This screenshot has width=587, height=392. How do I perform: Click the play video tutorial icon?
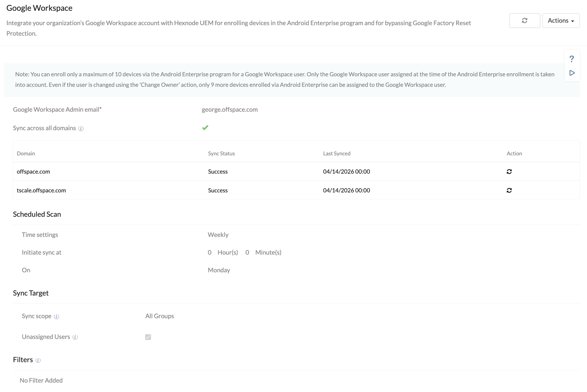point(572,73)
